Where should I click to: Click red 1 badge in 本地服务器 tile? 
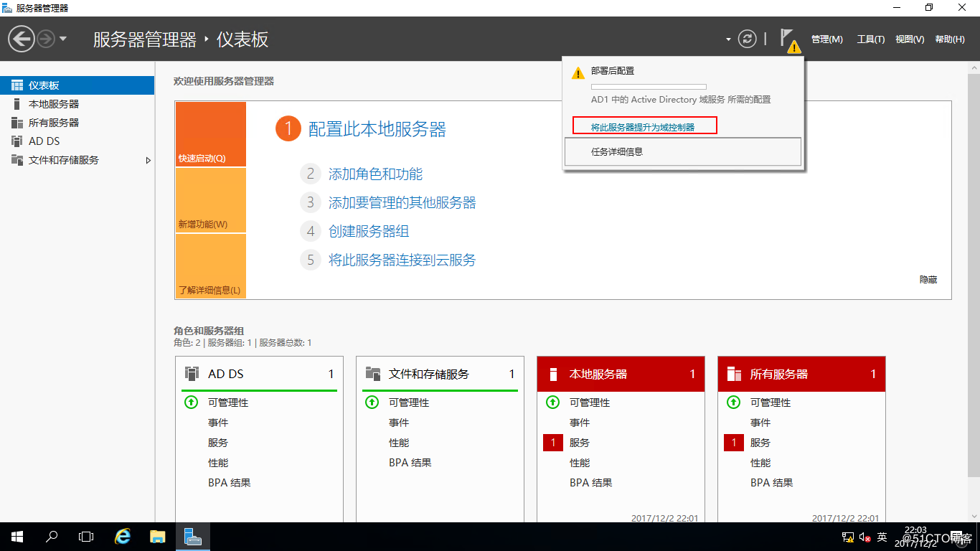pos(553,443)
